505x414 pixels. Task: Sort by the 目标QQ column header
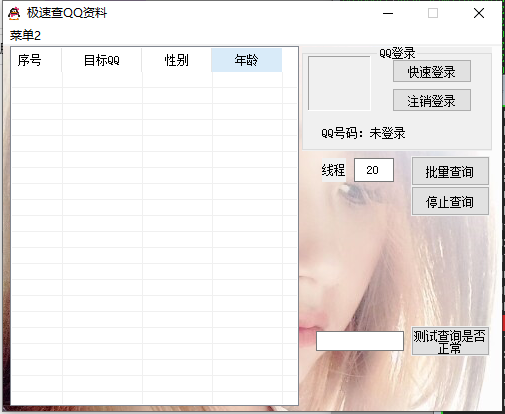coord(102,60)
